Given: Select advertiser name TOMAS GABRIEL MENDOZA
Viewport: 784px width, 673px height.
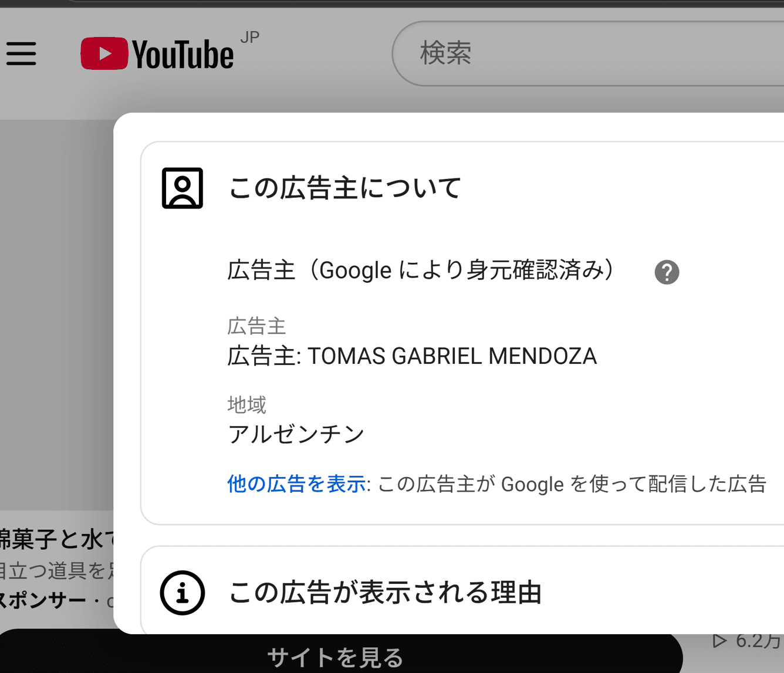Looking at the screenshot, I should coord(452,356).
